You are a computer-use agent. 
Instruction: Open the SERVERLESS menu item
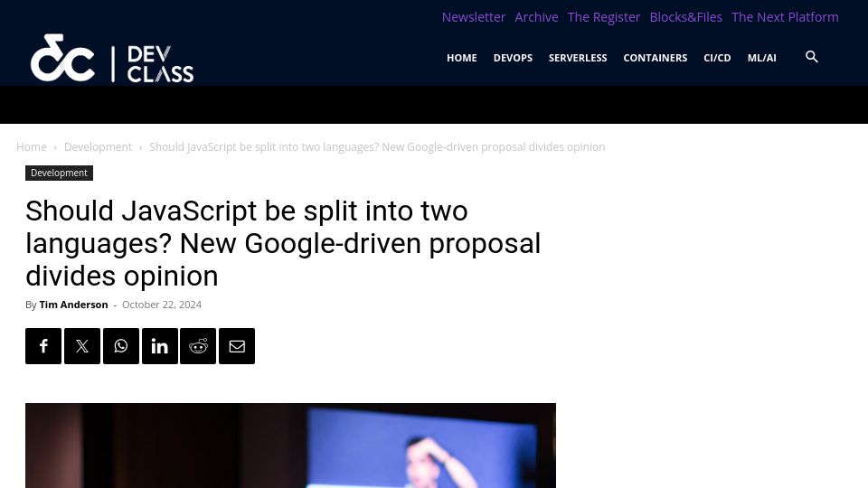click(578, 58)
